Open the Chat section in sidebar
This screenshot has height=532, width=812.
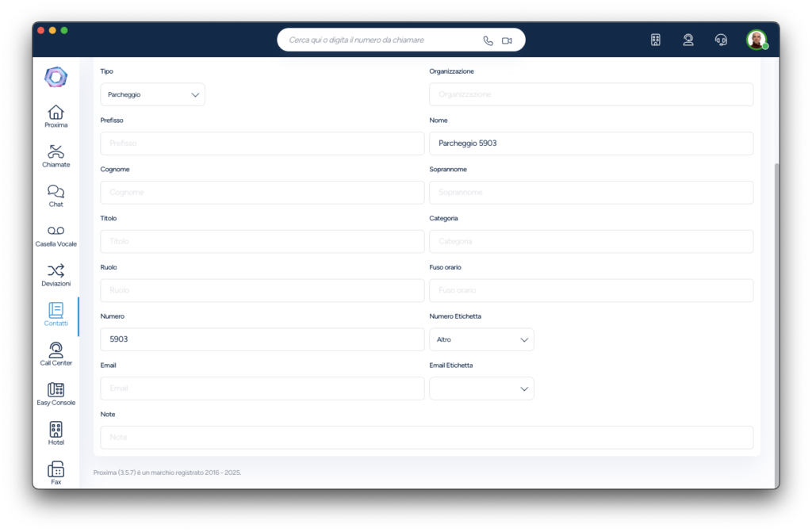point(56,196)
